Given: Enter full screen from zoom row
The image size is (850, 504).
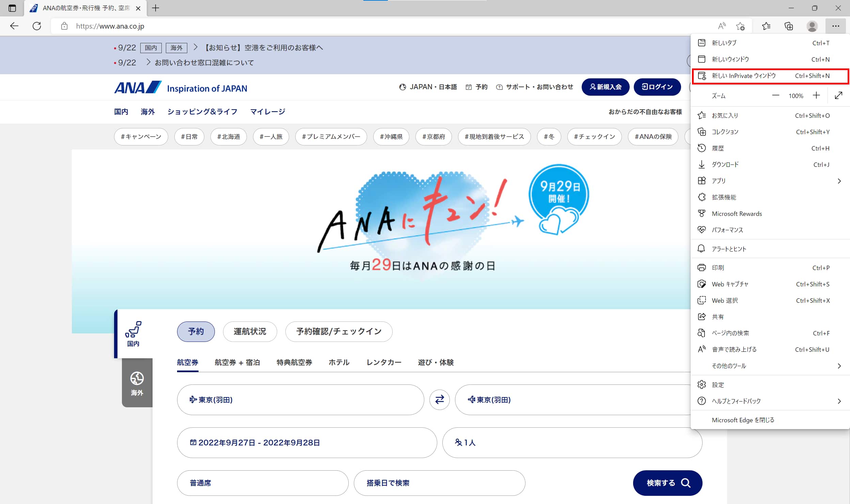Looking at the screenshot, I should [838, 96].
